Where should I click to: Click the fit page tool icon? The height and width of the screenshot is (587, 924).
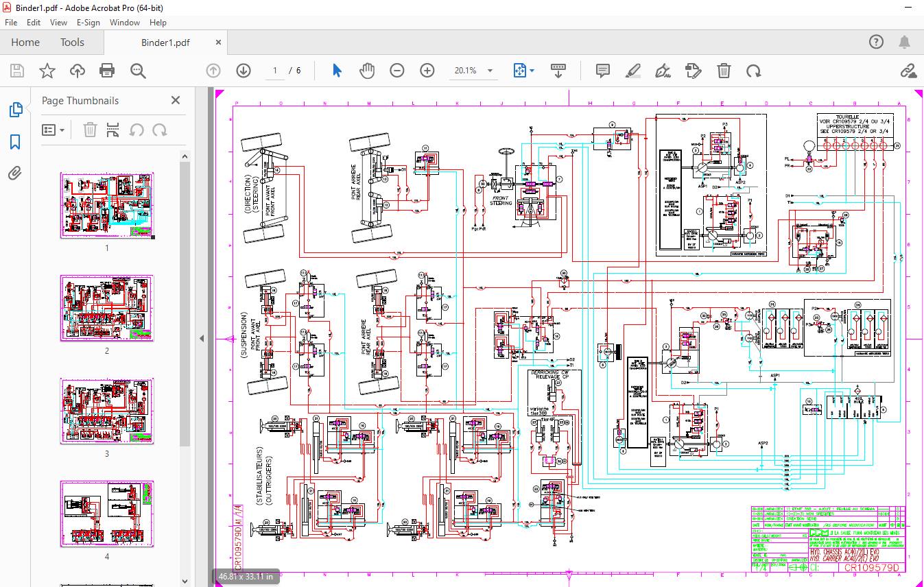(519, 71)
